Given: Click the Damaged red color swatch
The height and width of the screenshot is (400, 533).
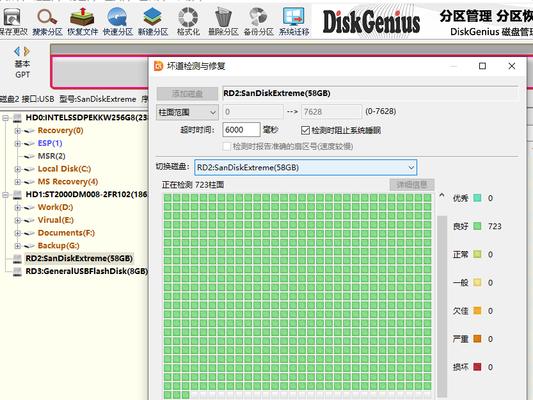Looking at the screenshot, I should (477, 367).
